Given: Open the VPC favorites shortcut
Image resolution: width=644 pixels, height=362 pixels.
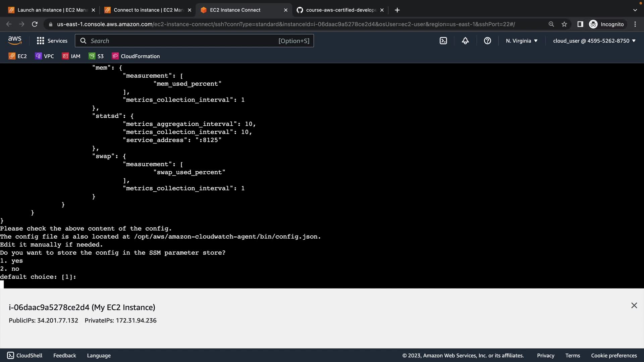Looking at the screenshot, I should point(44,56).
